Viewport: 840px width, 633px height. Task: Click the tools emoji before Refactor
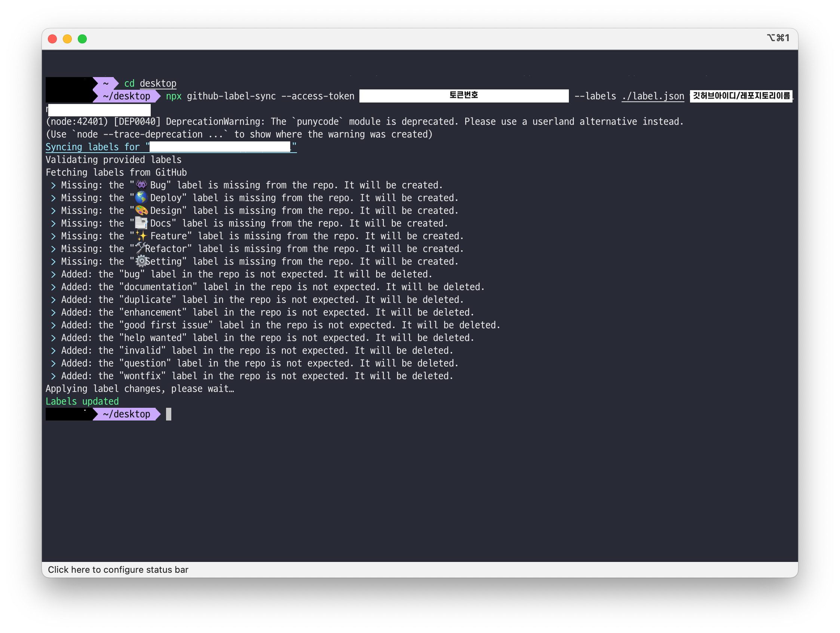click(141, 248)
